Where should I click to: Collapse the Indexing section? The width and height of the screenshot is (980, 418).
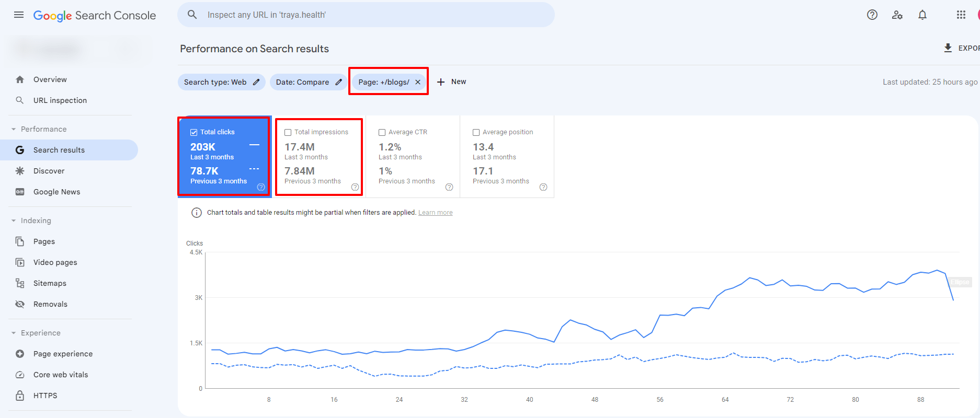tap(14, 220)
